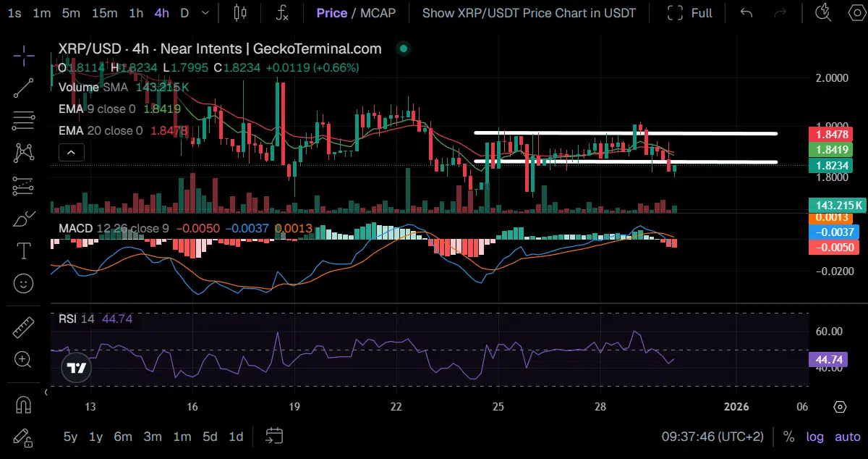Select the 1s timeframe
This screenshot has height=459, width=868.
(14, 13)
